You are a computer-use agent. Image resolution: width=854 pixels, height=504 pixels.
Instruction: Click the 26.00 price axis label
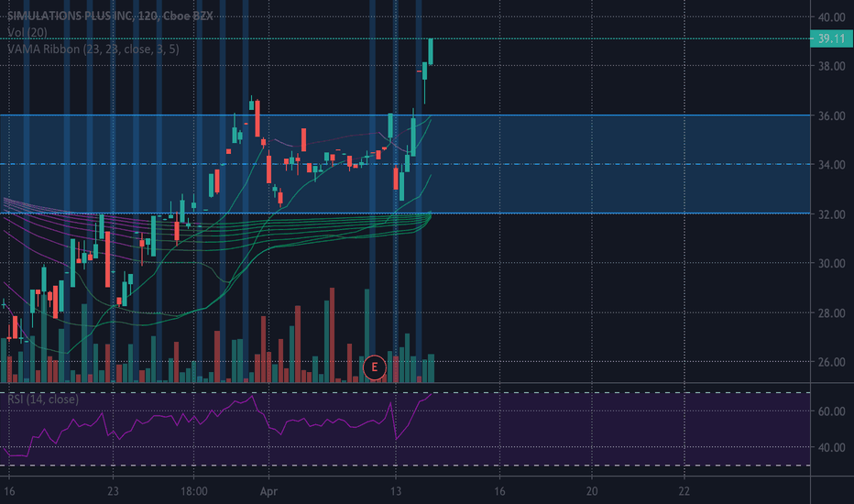831,362
